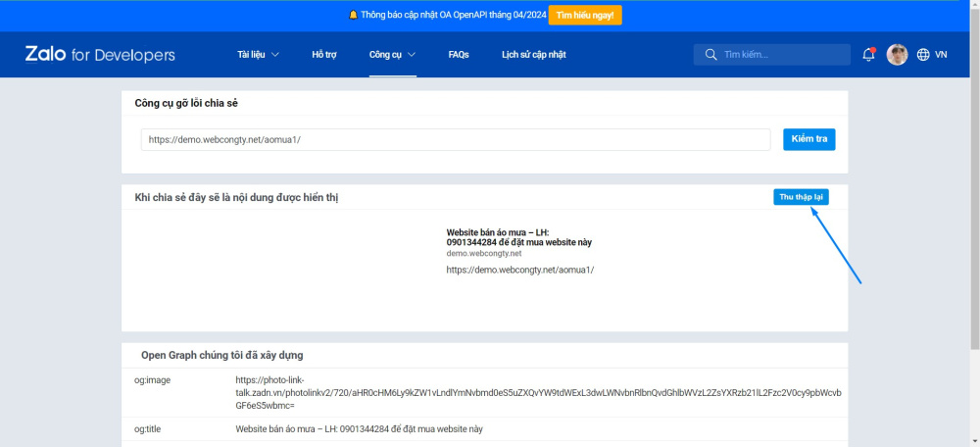Open the notifications bell in header

[x=868, y=55]
